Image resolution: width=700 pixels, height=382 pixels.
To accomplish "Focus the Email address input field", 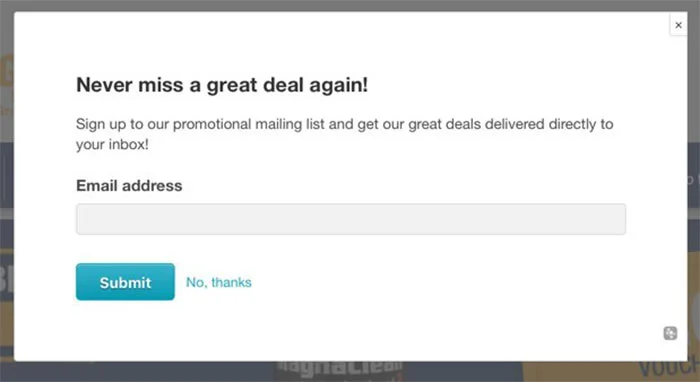I will point(351,219).
